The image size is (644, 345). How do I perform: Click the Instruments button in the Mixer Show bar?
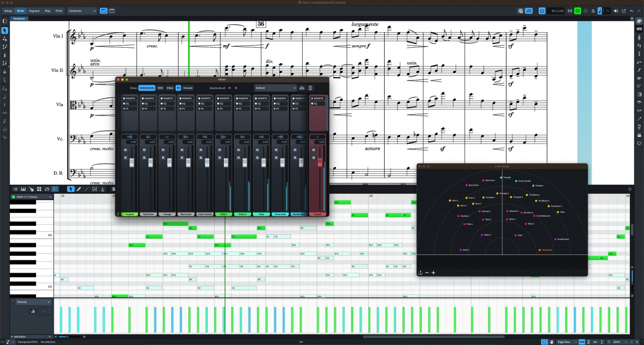(146, 88)
